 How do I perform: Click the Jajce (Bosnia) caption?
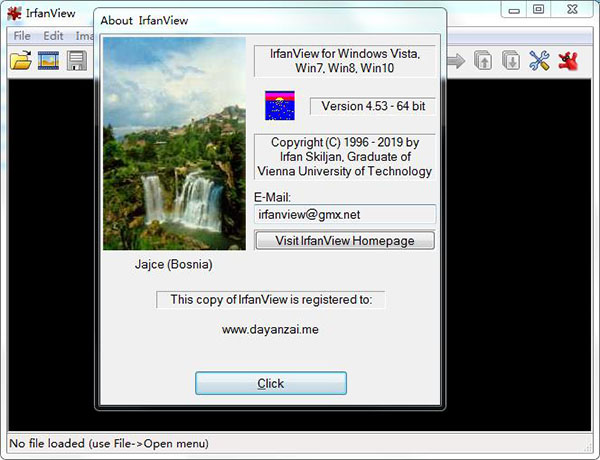[173, 264]
